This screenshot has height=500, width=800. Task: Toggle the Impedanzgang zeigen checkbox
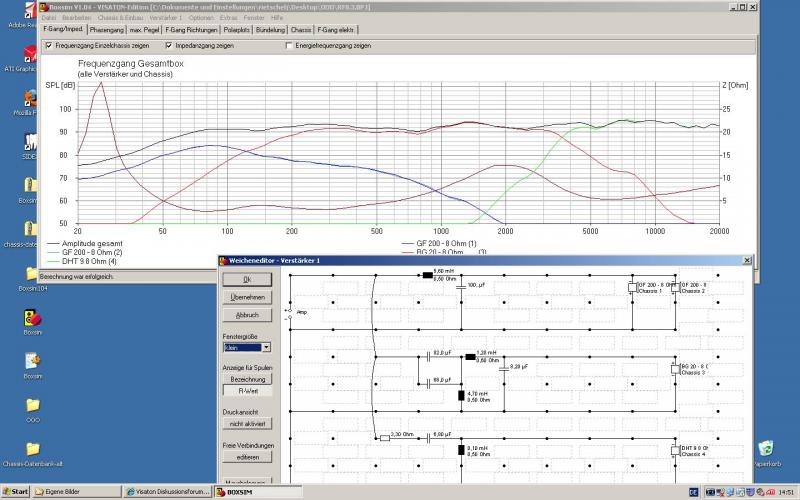169,46
